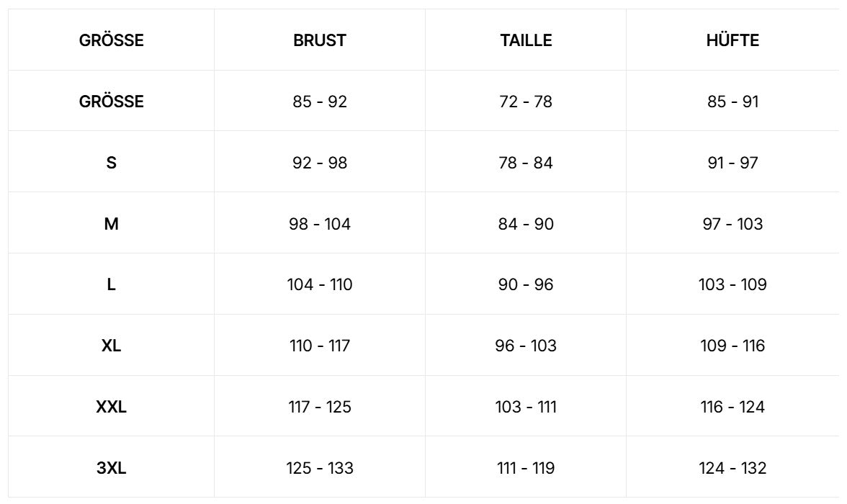Select the L size row label

(x=111, y=284)
